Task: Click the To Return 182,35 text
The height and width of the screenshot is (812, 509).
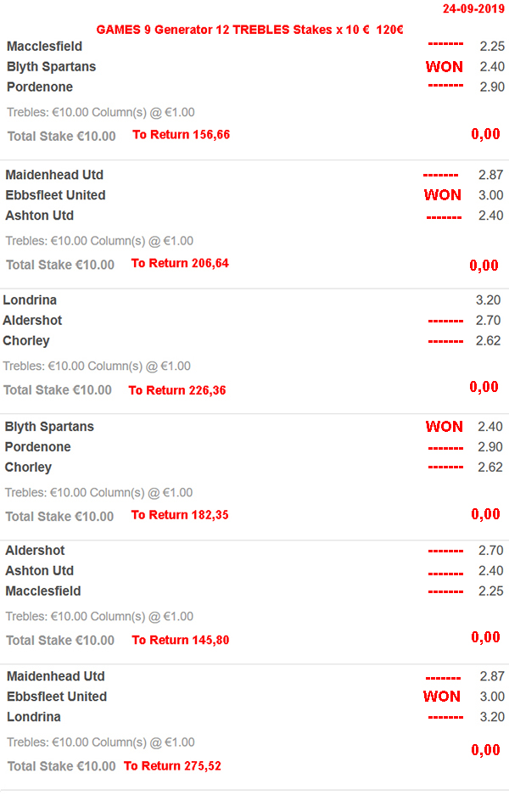Action: pos(180,515)
